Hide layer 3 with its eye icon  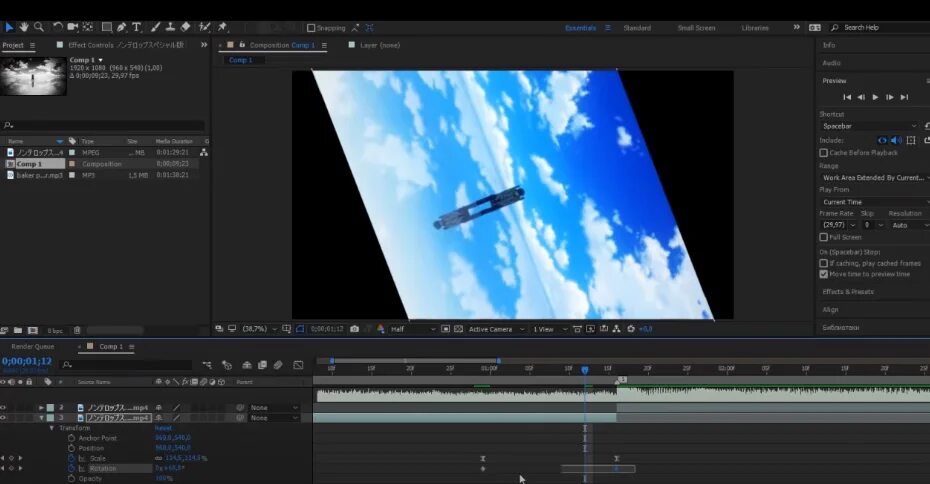[x=4, y=418]
